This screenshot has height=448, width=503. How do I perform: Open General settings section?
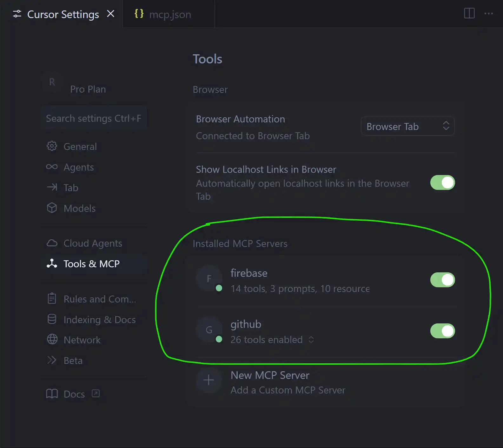coord(94,146)
